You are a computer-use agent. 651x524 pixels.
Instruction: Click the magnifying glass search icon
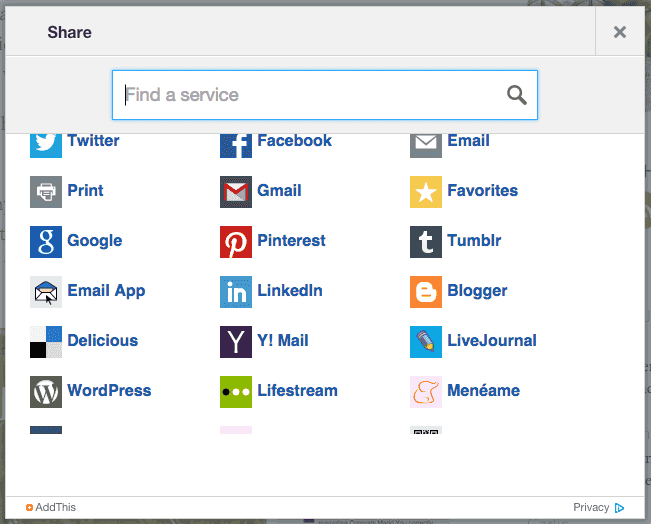point(516,95)
